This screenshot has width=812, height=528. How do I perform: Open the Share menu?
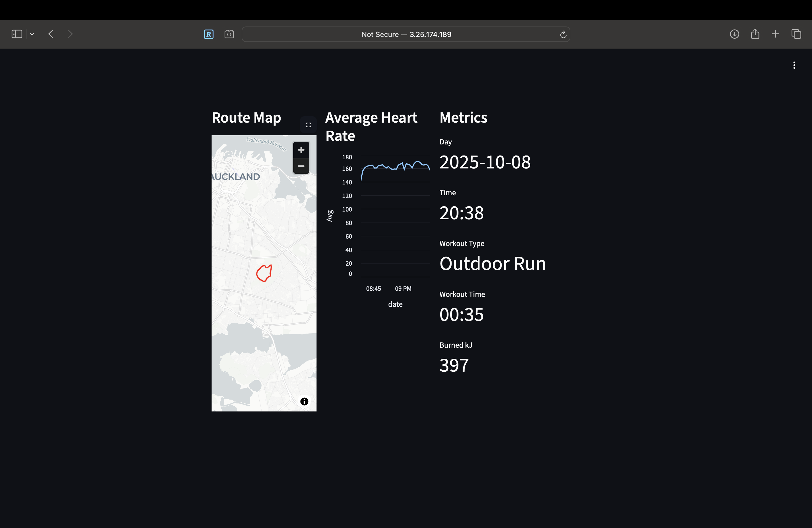pos(755,34)
